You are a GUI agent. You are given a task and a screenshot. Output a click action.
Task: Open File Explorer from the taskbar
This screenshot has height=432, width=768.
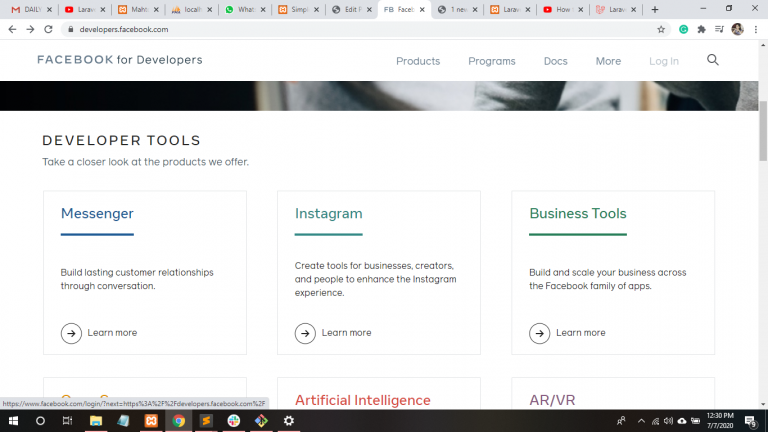(x=96, y=421)
